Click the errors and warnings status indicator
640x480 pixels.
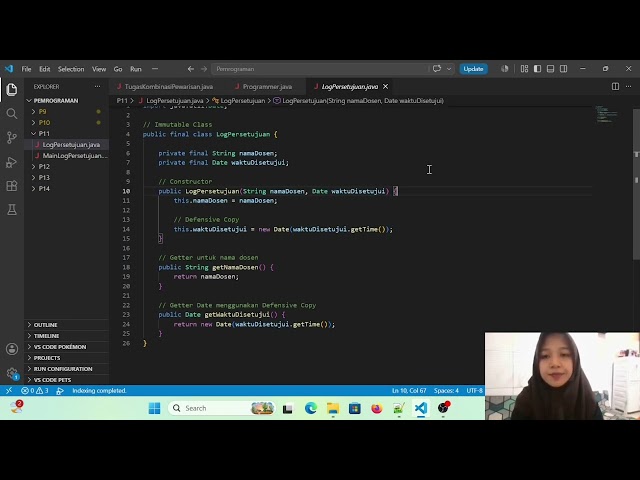click(x=35, y=391)
